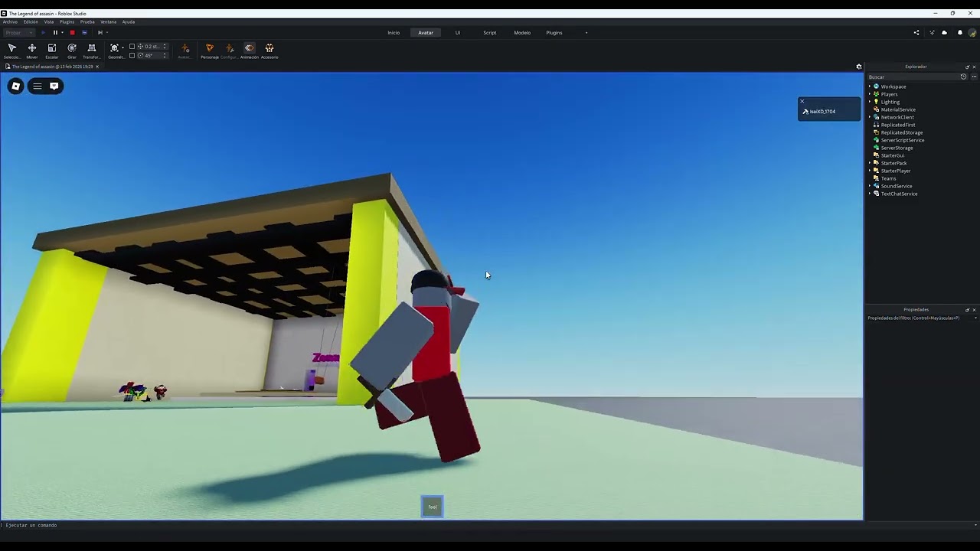The image size is (980, 551).
Task: Expand the StarterPlayer node
Action: 870,171
